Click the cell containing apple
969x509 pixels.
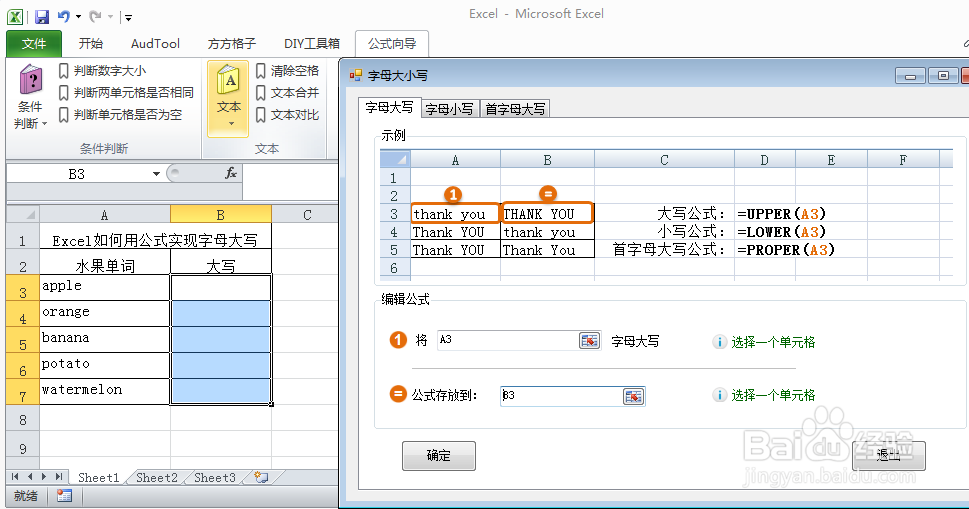point(104,287)
